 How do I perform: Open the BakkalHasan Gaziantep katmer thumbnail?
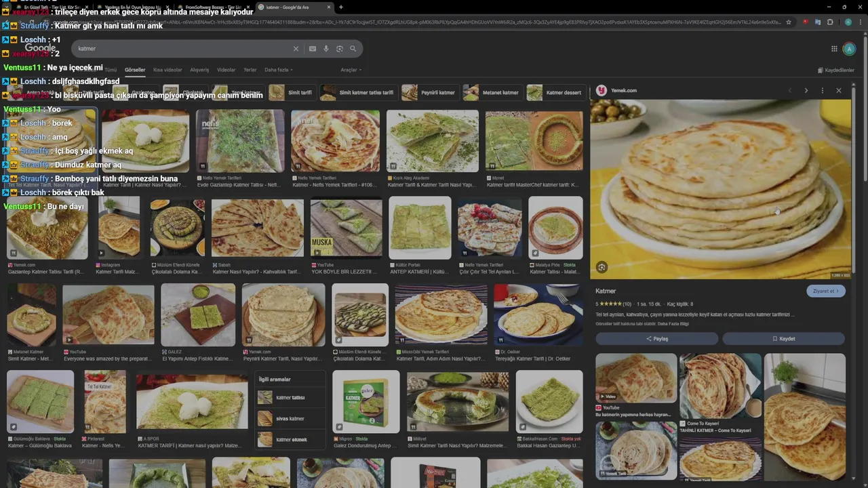(549, 402)
